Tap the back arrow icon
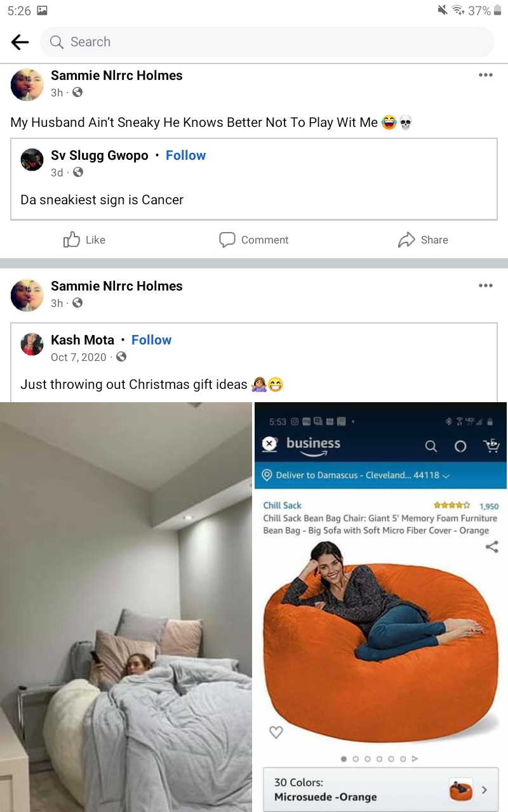This screenshot has height=812, width=508. pyautogui.click(x=20, y=42)
